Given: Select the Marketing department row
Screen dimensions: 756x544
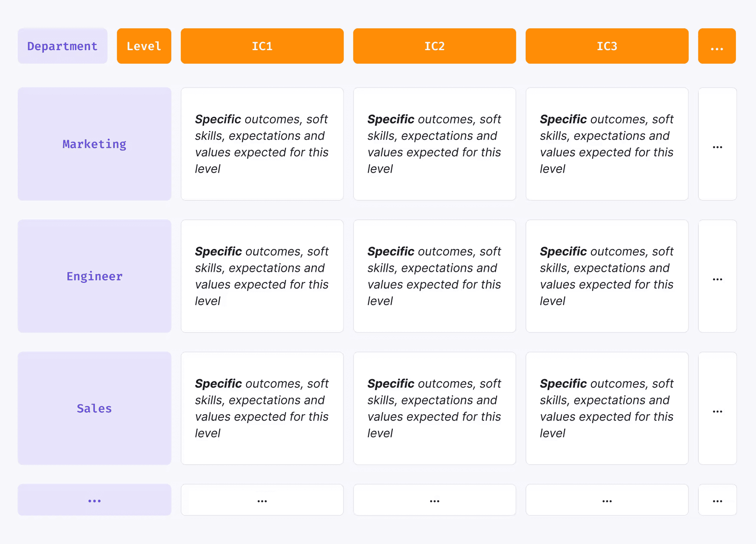Looking at the screenshot, I should click(x=94, y=144).
